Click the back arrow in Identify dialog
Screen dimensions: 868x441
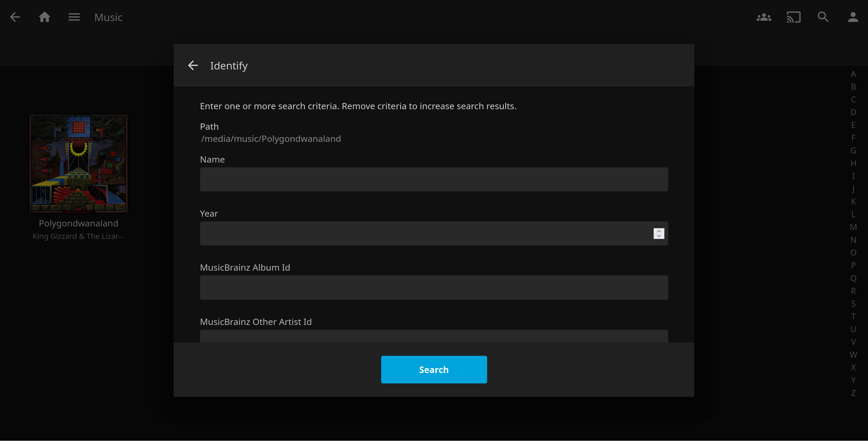[x=193, y=65]
